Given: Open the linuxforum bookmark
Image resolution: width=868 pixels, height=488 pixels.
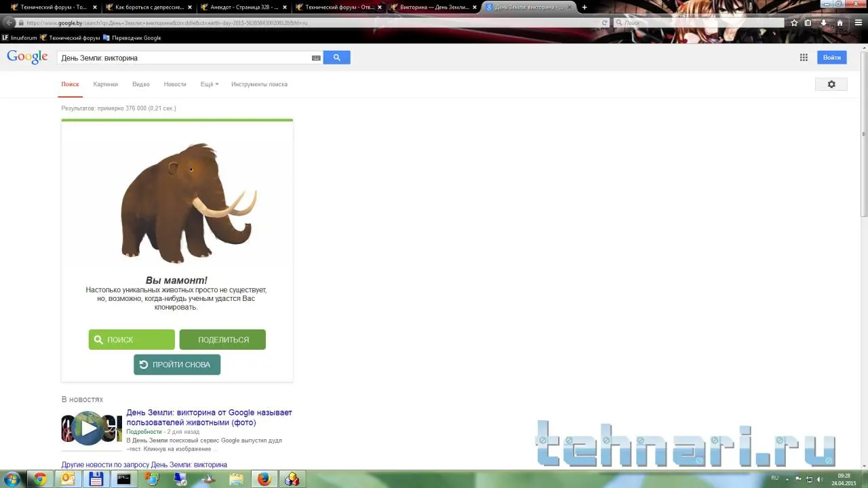Looking at the screenshot, I should click(x=20, y=38).
